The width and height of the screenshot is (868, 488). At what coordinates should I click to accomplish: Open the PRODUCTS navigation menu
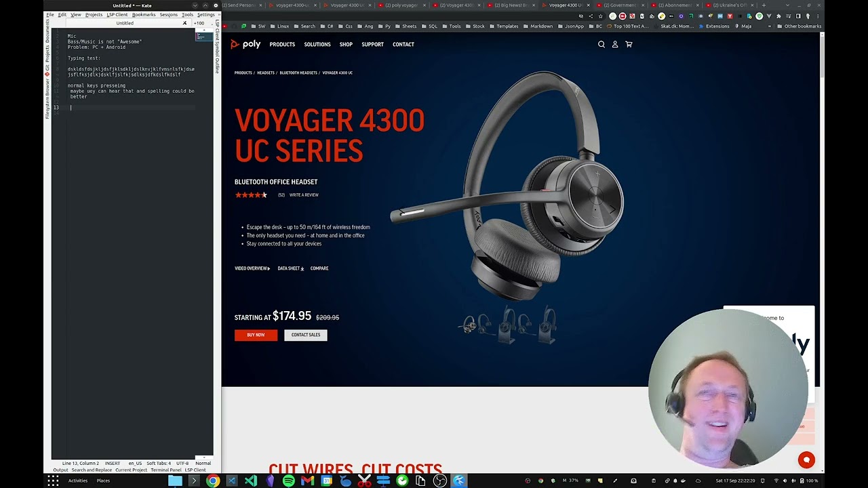pyautogui.click(x=282, y=44)
